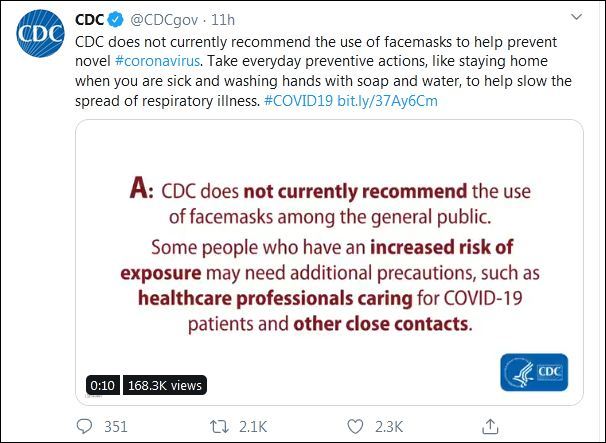Click the CDC display name
606x443 pixels.
tap(91, 19)
